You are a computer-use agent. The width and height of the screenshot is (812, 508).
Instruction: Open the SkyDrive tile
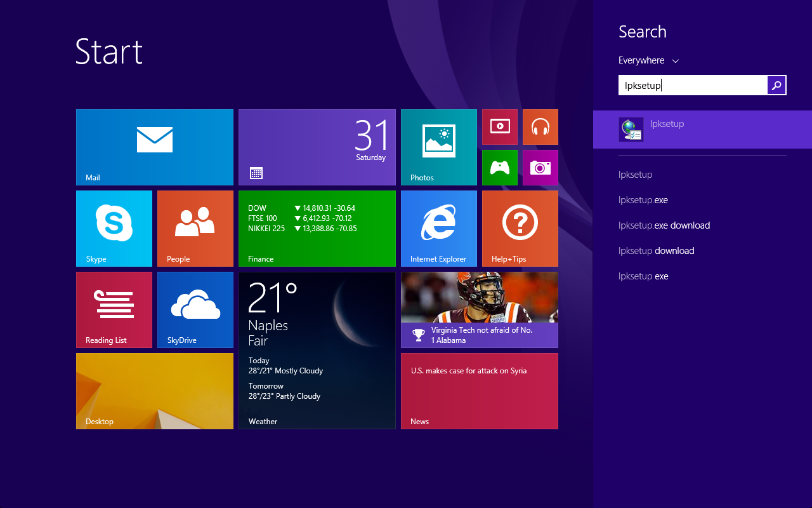[x=195, y=310]
